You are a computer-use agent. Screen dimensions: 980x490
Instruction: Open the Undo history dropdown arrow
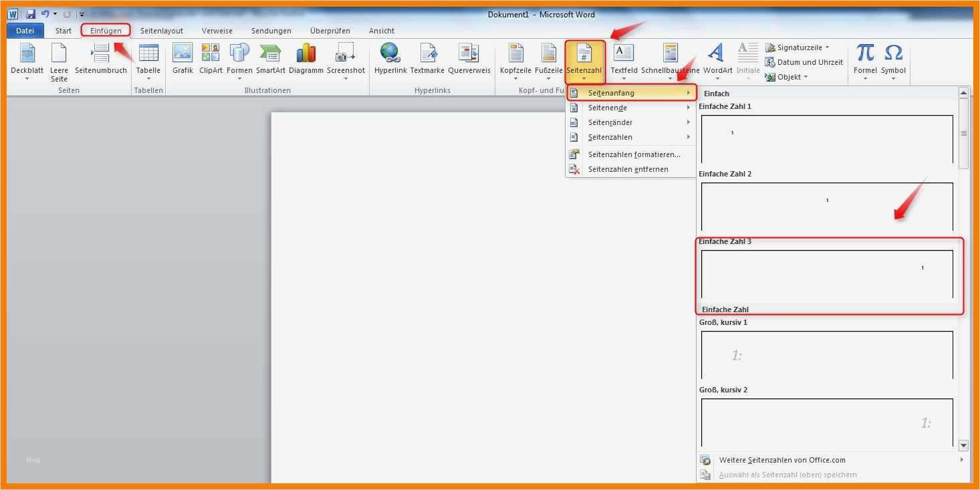(55, 14)
